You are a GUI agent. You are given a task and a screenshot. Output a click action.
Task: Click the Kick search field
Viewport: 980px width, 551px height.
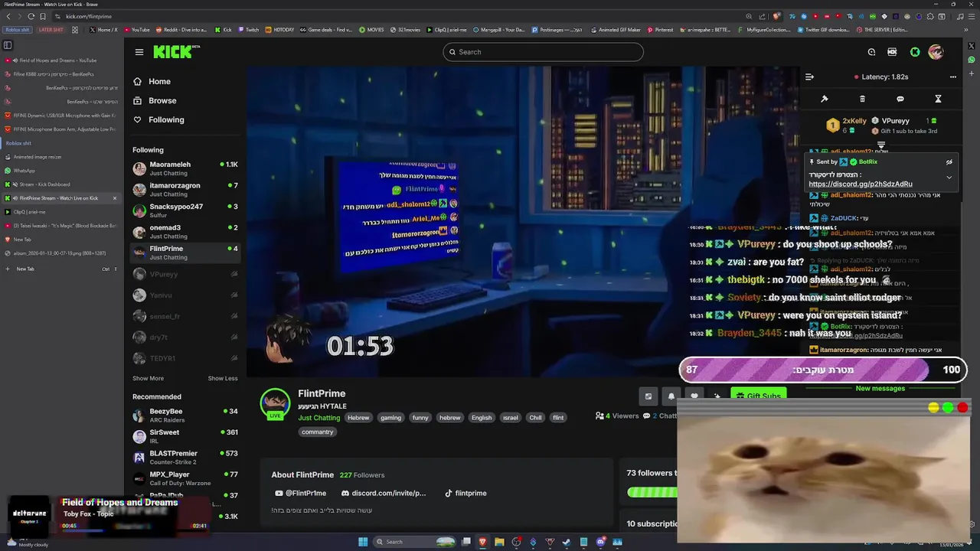coord(543,52)
